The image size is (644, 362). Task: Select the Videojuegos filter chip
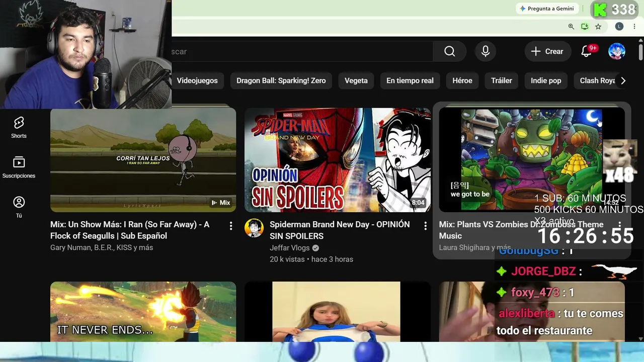pyautogui.click(x=197, y=80)
